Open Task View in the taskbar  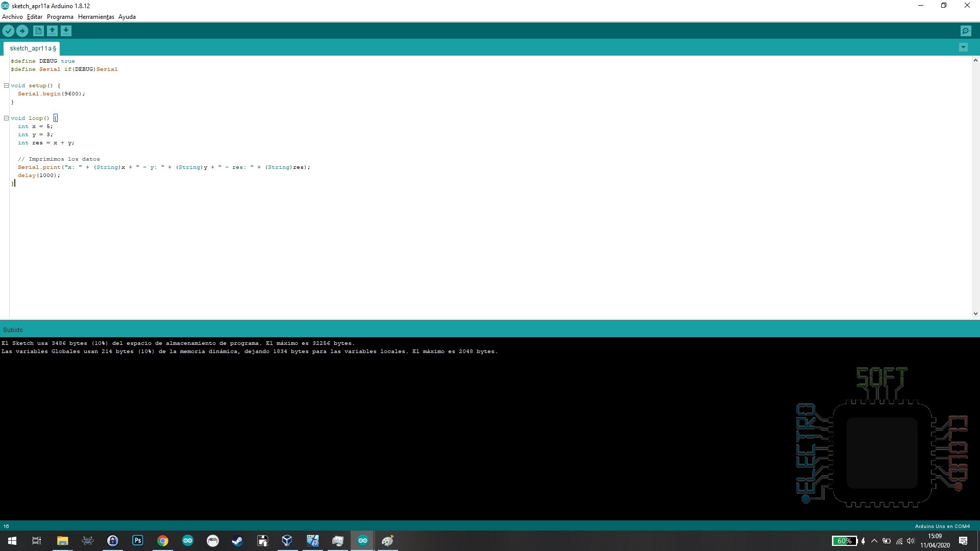pos(37,541)
